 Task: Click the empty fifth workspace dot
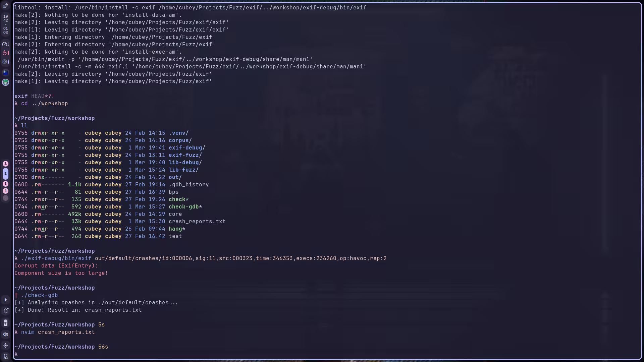tap(5, 198)
